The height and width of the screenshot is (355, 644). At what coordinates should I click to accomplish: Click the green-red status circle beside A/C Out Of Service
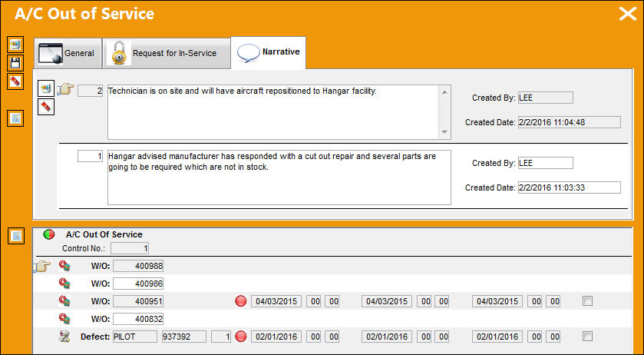click(x=49, y=234)
